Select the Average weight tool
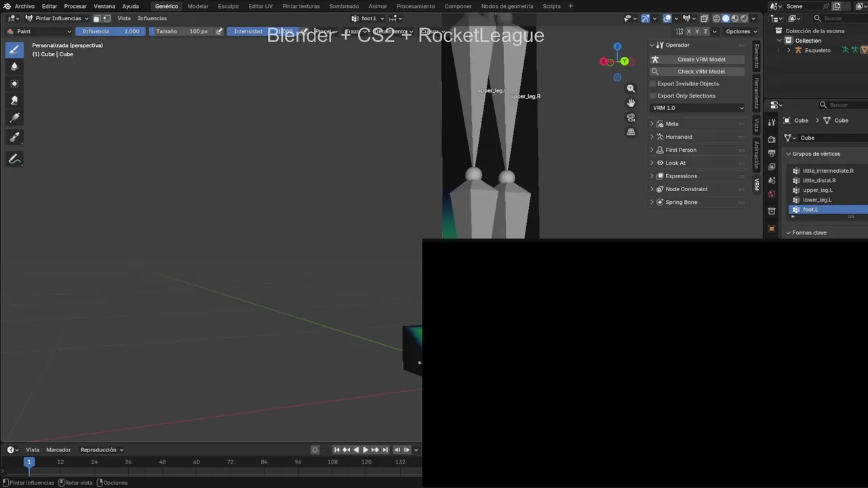 14,83
